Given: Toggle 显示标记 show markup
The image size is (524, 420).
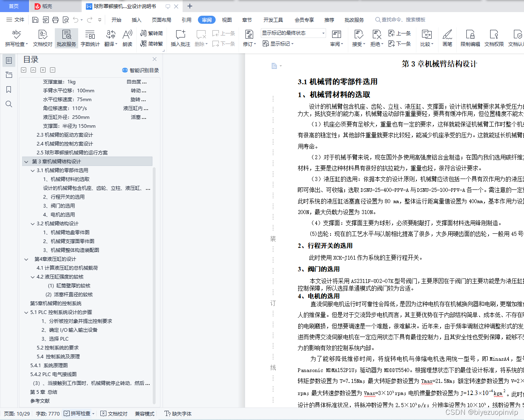Looking at the screenshot, I should 278,44.
